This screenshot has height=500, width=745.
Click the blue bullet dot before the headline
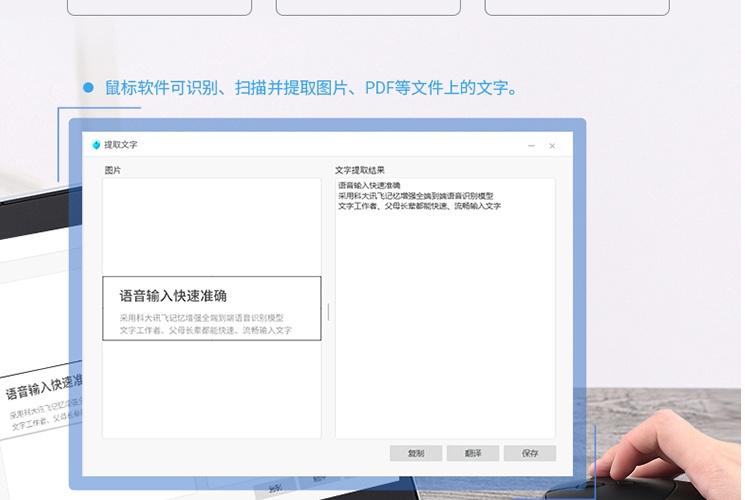pos(88,88)
